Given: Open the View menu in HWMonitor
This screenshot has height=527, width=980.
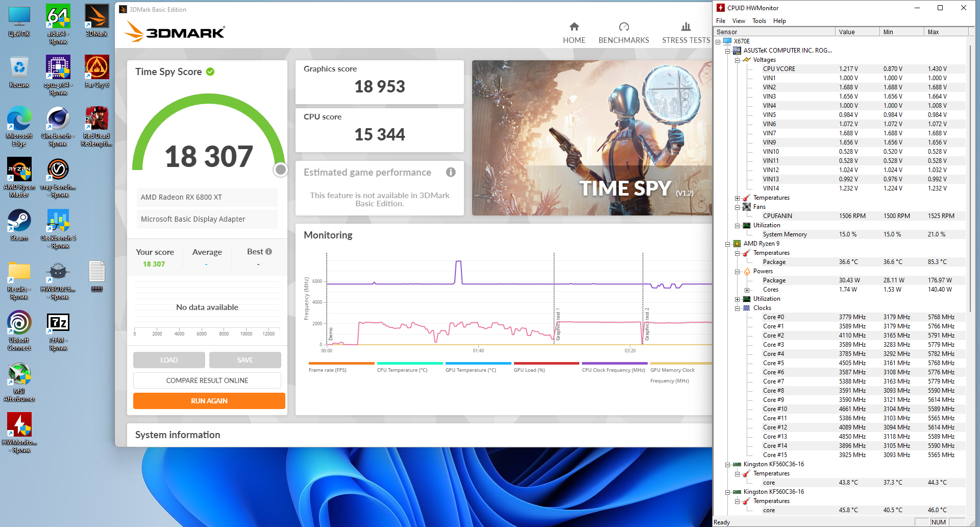Looking at the screenshot, I should pyautogui.click(x=739, y=21).
